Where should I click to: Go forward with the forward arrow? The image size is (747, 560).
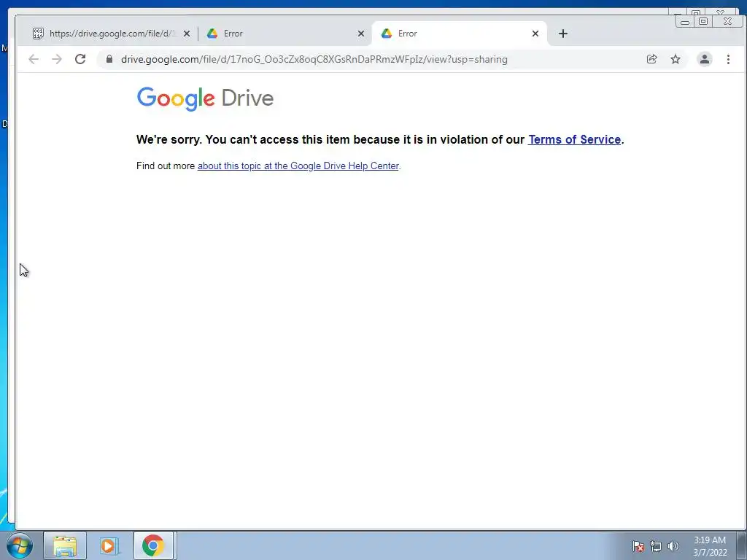point(57,59)
